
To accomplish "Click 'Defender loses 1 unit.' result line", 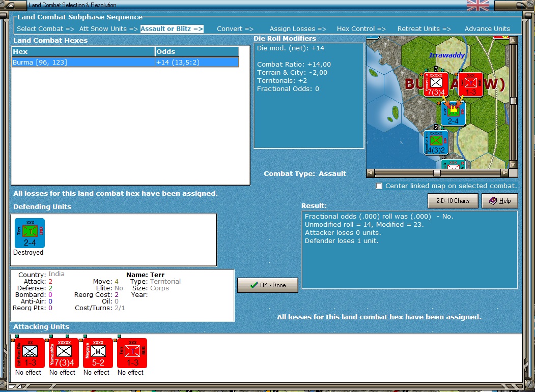I will (342, 241).
